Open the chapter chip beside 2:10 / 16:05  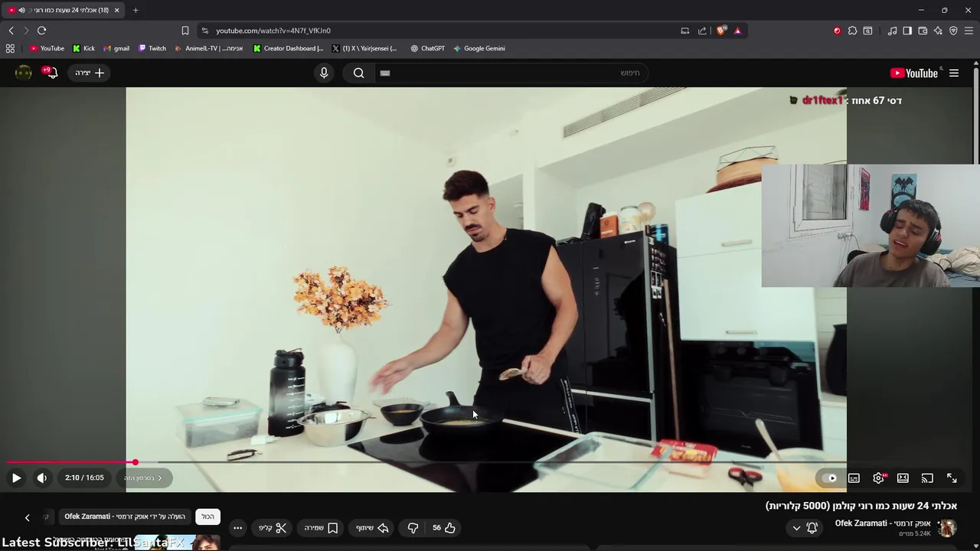(143, 478)
